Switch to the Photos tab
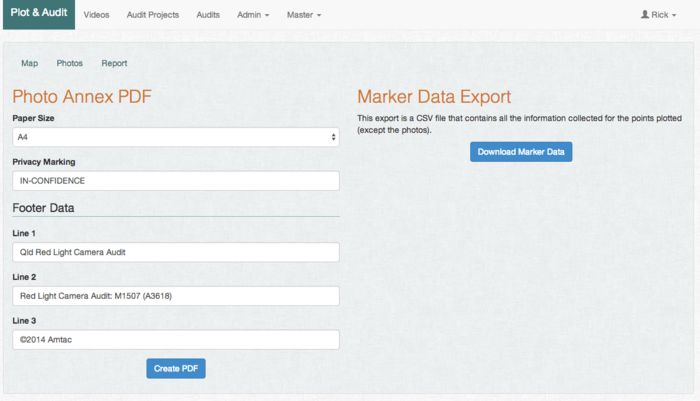Viewport: 700px width, 401px height. pyautogui.click(x=70, y=63)
